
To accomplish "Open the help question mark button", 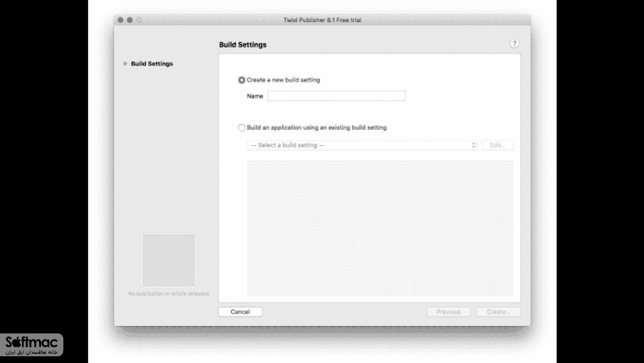I will tap(514, 44).
